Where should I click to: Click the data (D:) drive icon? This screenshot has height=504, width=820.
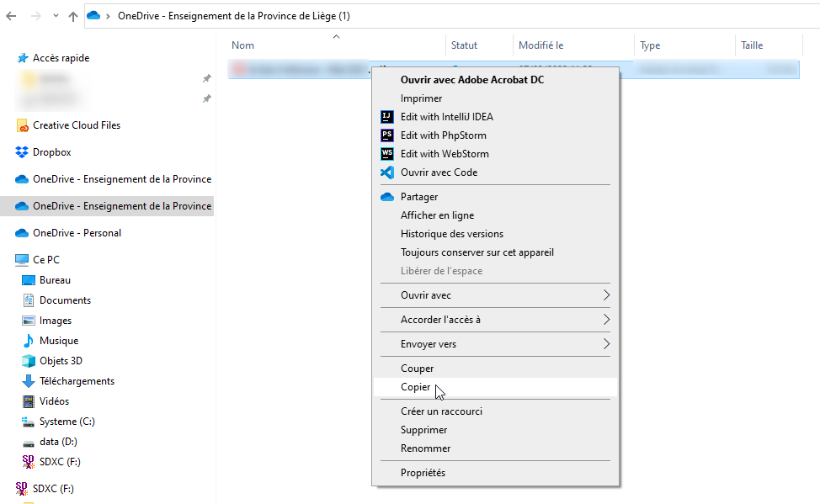(29, 443)
